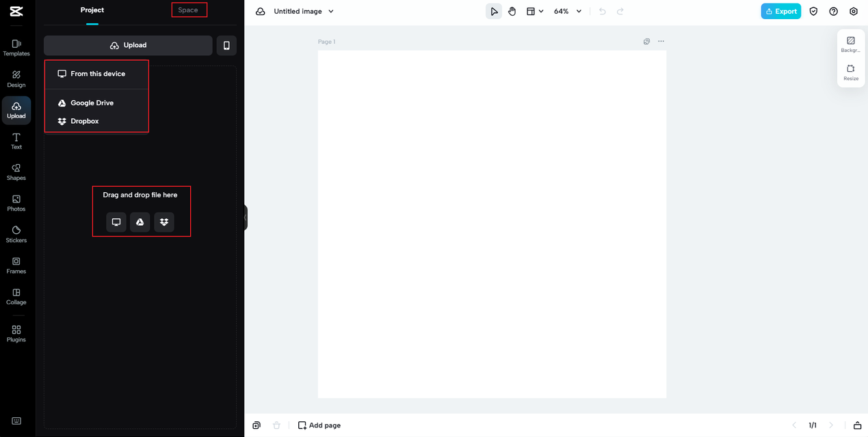Open the Photos panel

click(16, 203)
